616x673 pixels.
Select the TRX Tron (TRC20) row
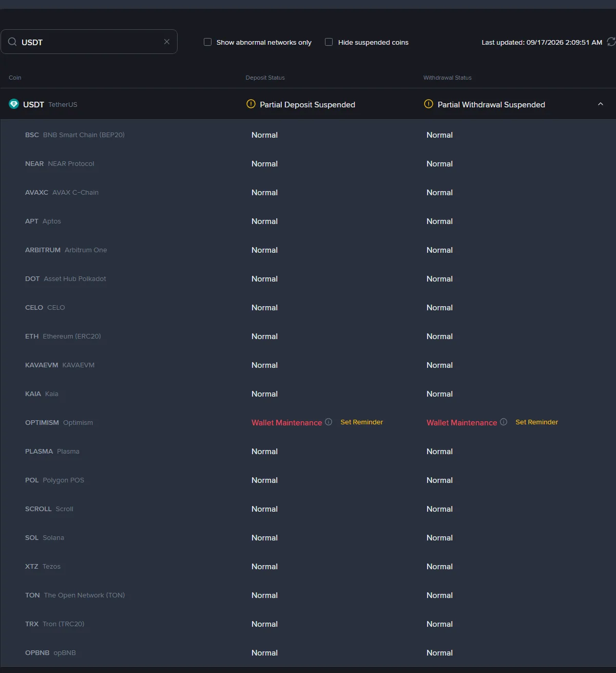point(308,624)
